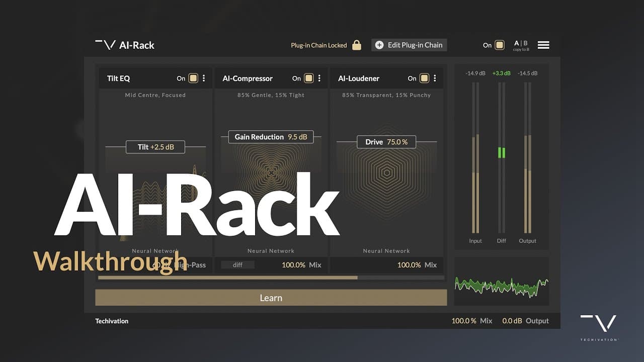This screenshot has width=644, height=362.
Task: Open the Edit Plug-in Chain panel
Action: pos(415,45)
